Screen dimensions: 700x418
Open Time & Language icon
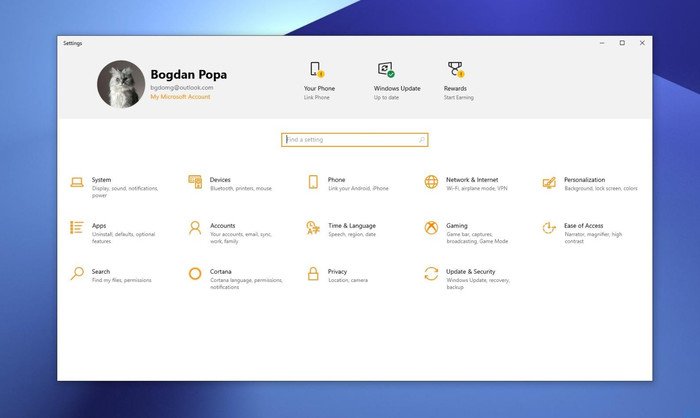coord(313,228)
